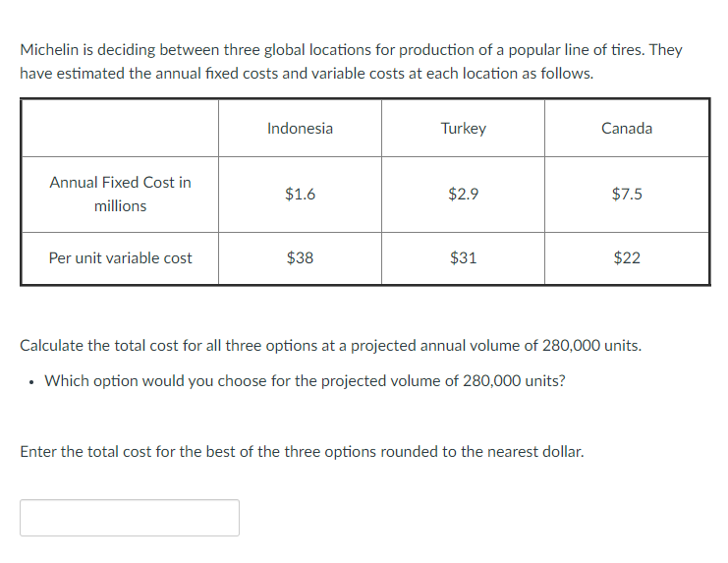Click the bullet question about which option

(305, 381)
